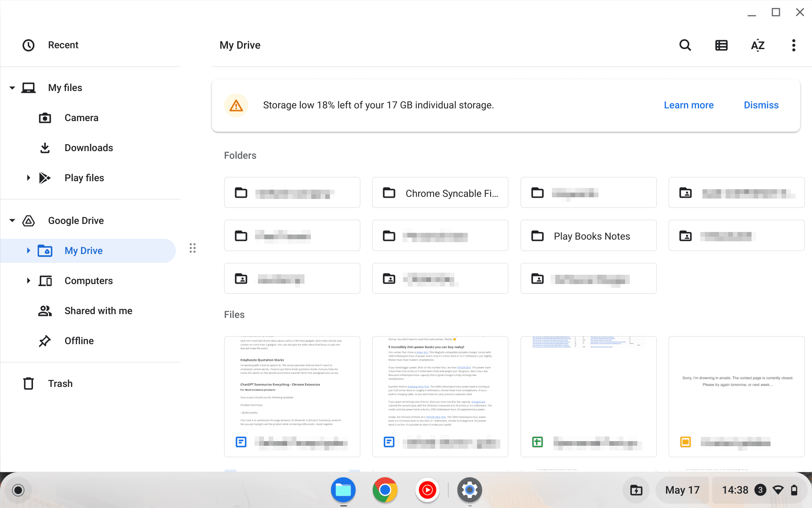Collapse the Google Drive section
This screenshot has width=812, height=508.
[12, 221]
